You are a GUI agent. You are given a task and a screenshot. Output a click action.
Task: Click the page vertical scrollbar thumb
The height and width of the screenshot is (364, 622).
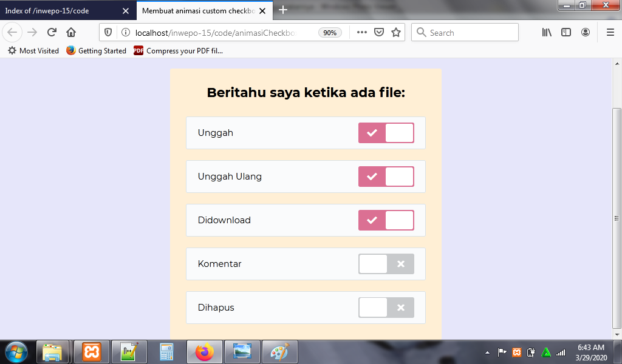pos(617,218)
